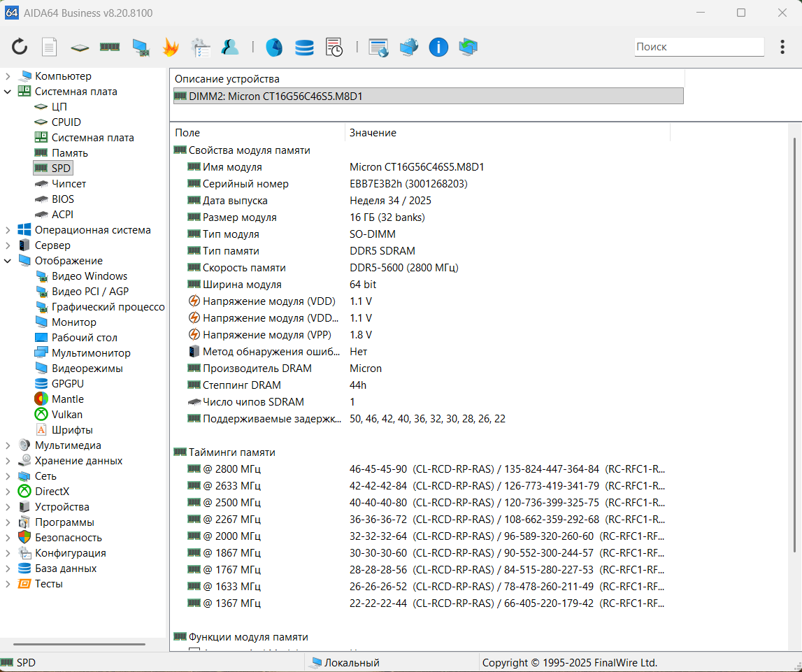Expand the Сеть tree node
Image resolution: width=802 pixels, height=672 pixels.
(x=7, y=476)
